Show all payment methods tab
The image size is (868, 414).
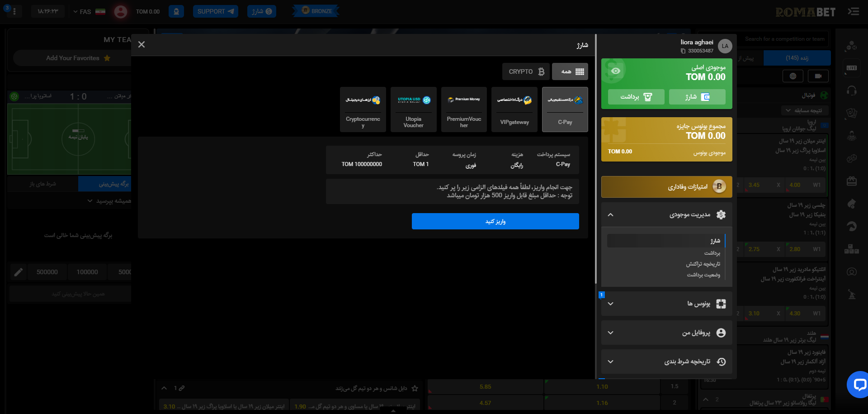point(570,71)
